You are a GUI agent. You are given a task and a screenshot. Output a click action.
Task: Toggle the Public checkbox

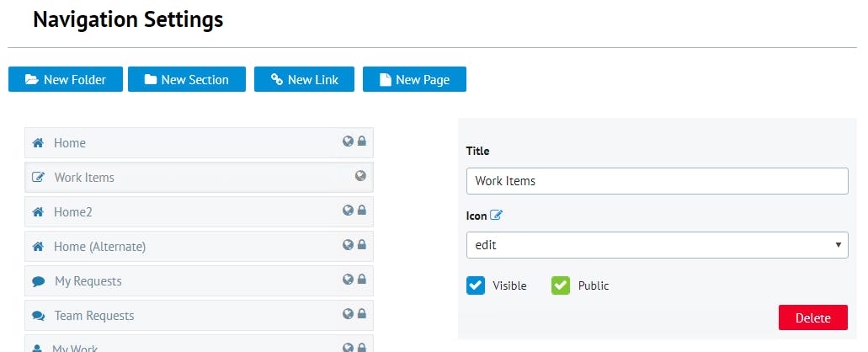(561, 285)
